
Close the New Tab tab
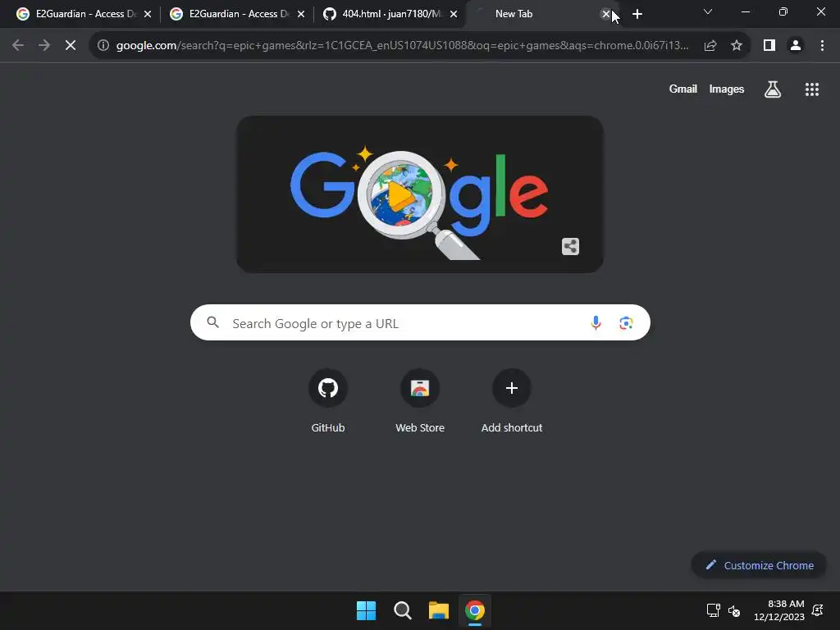[x=606, y=15]
